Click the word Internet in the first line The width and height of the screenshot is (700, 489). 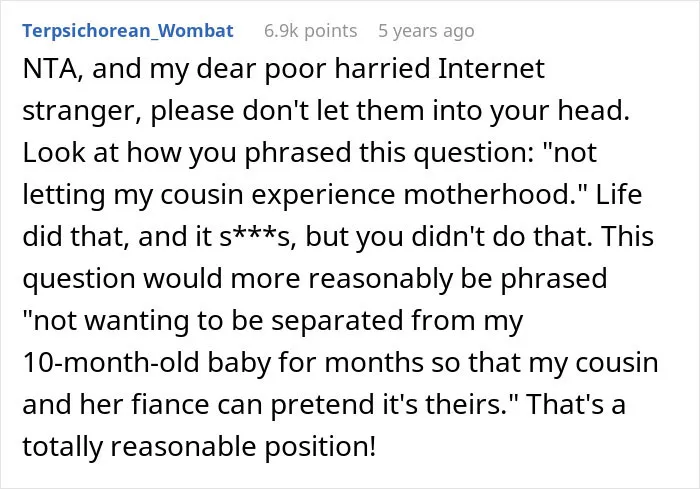coord(491,69)
